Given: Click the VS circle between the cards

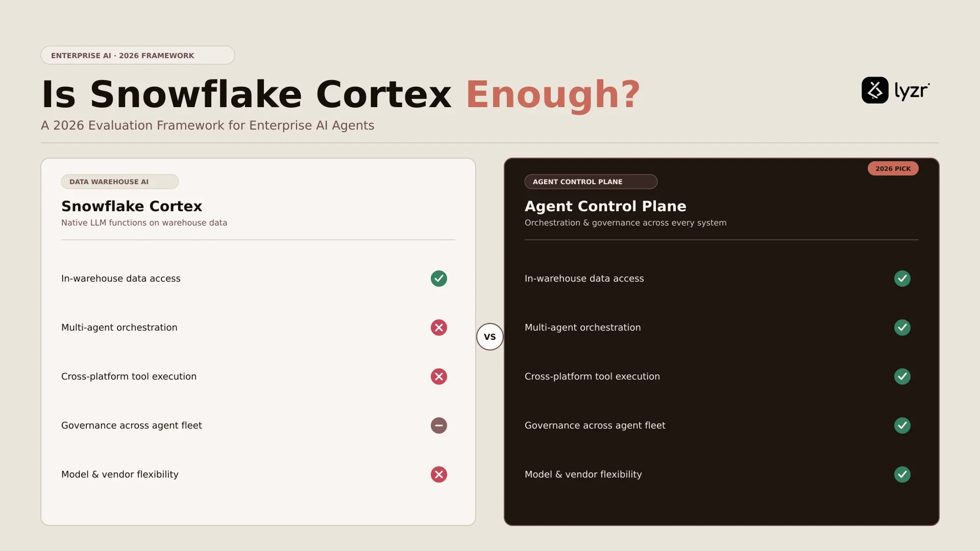Looking at the screenshot, I should (x=490, y=337).
